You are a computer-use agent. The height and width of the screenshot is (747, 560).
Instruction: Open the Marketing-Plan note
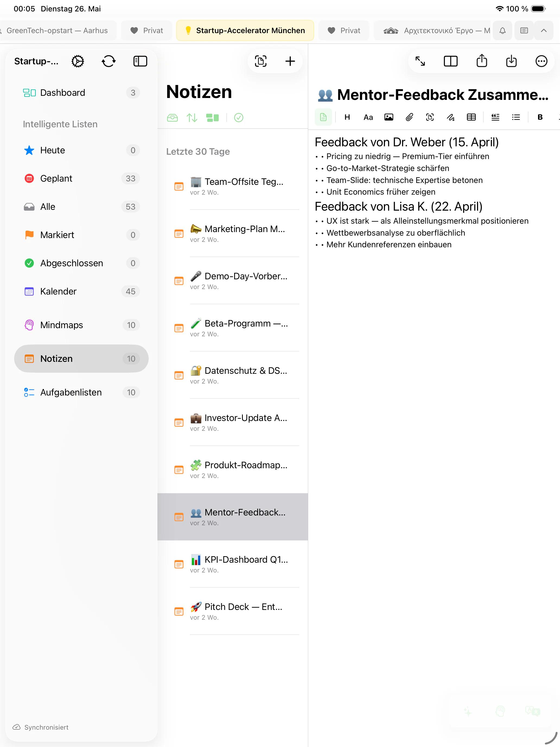233,233
